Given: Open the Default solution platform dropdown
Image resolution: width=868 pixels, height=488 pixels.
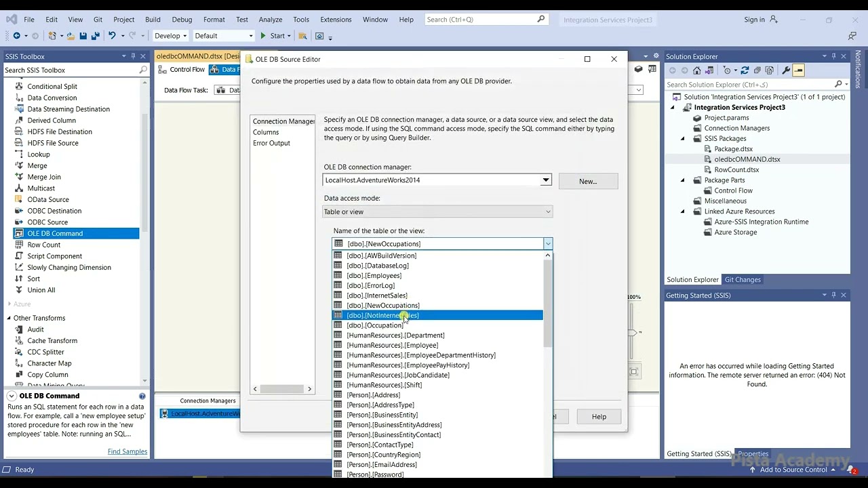Looking at the screenshot, I should [x=224, y=36].
